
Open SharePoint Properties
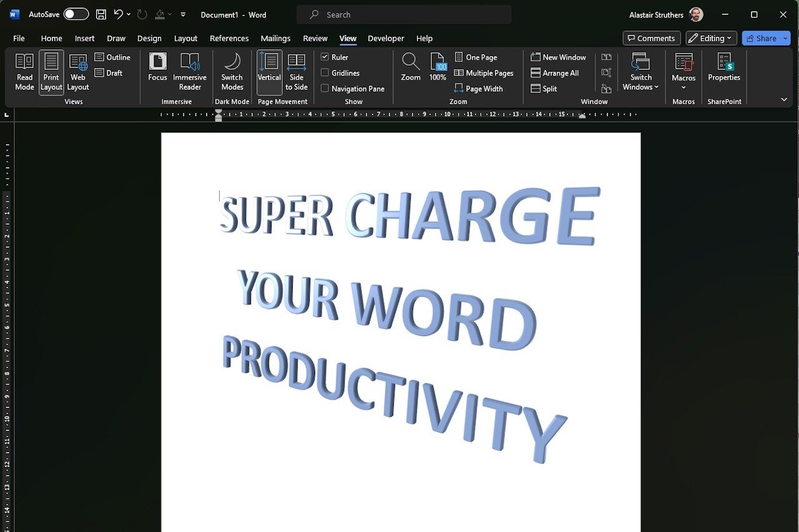click(x=724, y=67)
